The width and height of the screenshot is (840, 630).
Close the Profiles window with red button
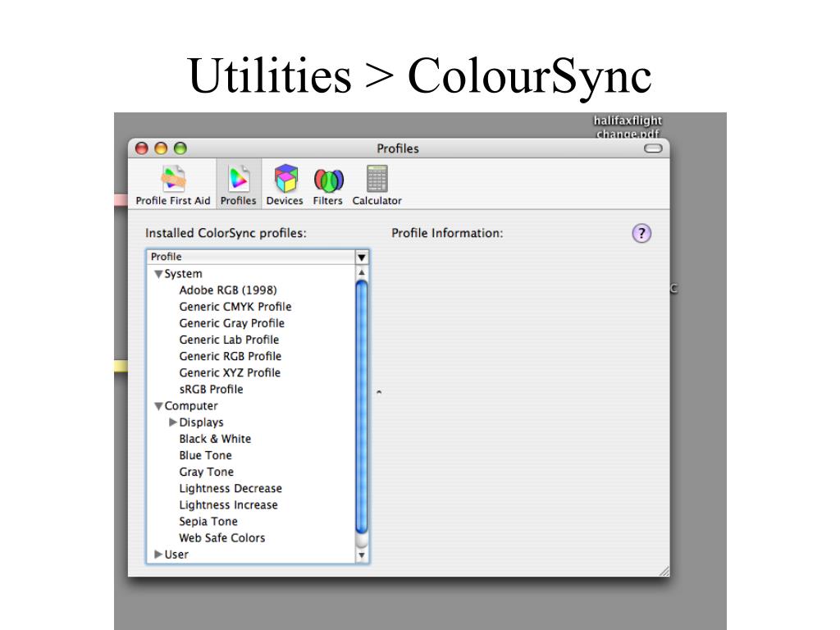(x=141, y=148)
